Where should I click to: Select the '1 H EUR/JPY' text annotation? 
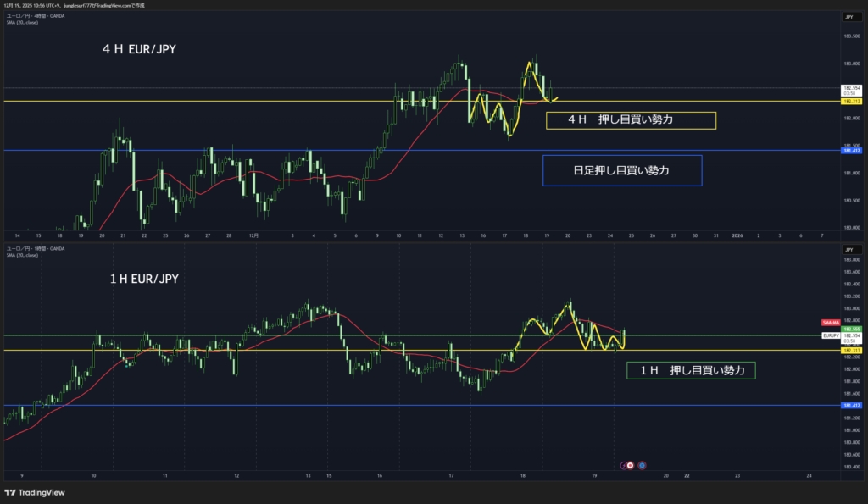[145, 279]
